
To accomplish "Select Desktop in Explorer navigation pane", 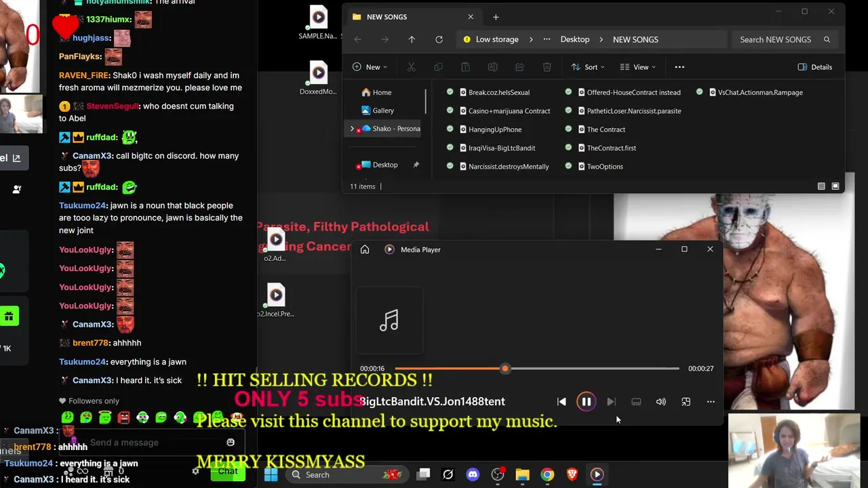I will click(384, 165).
